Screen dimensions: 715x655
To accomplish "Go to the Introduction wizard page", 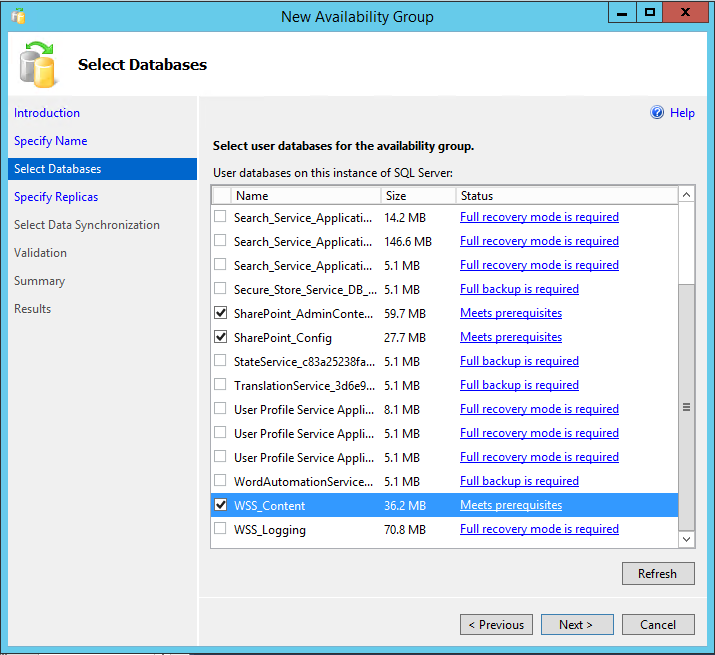I will (x=47, y=113).
